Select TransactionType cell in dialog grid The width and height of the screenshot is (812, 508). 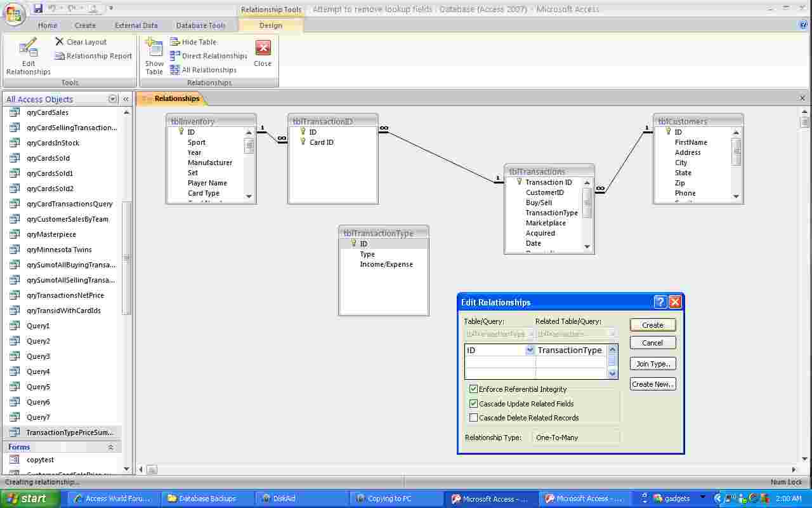(x=570, y=351)
